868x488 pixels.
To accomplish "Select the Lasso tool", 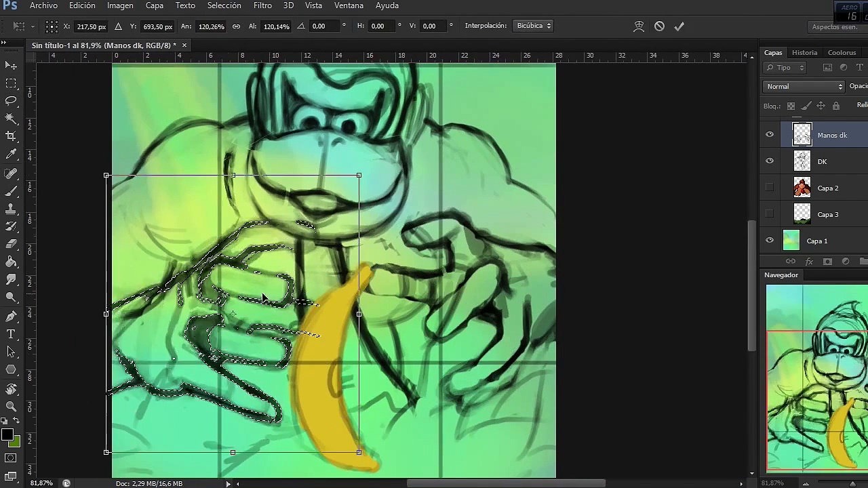I will (11, 101).
